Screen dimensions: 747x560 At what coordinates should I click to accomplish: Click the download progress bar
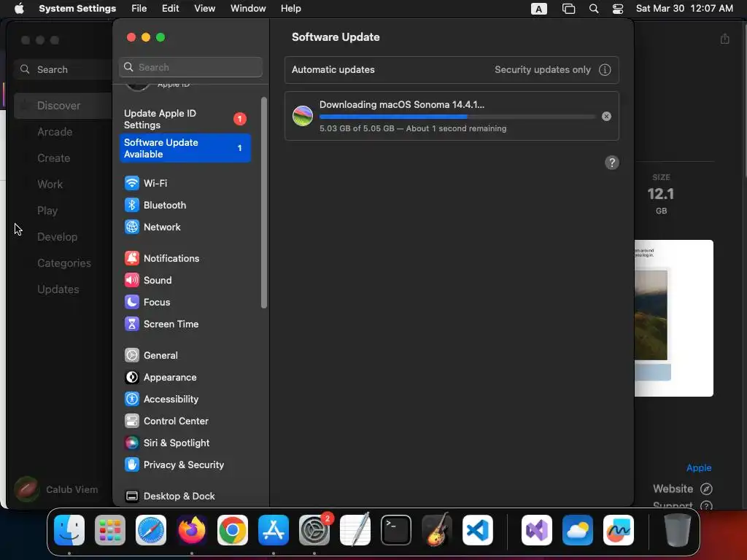point(457,116)
